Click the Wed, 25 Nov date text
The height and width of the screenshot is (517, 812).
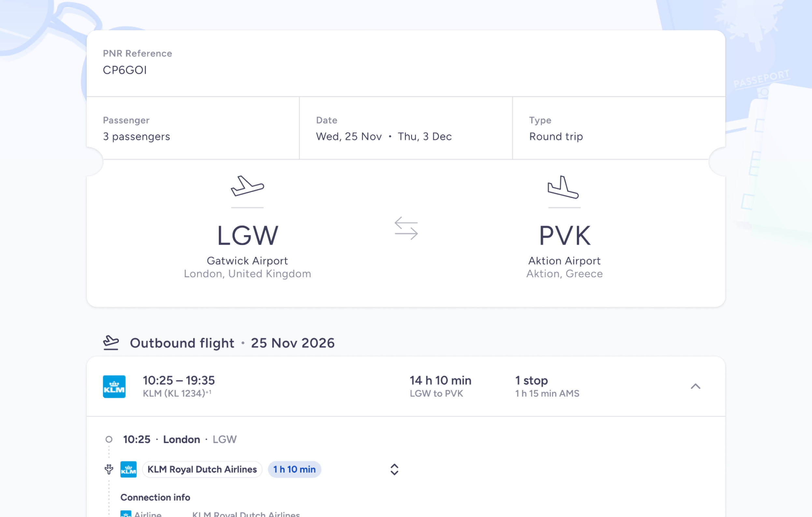(x=349, y=136)
